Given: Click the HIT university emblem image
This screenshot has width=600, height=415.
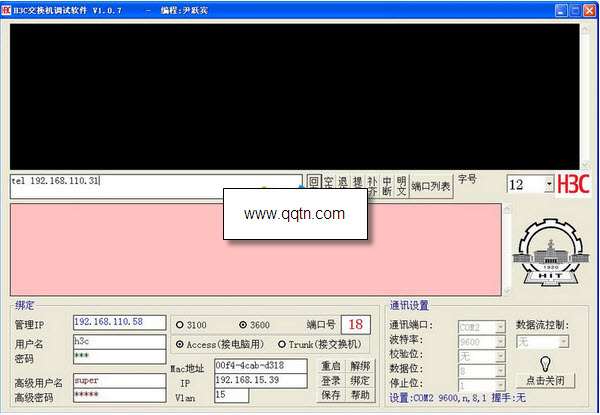Looking at the screenshot, I should [550, 254].
